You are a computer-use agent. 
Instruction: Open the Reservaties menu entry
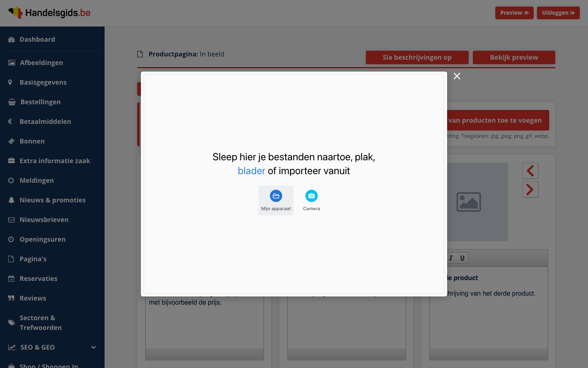click(52, 278)
